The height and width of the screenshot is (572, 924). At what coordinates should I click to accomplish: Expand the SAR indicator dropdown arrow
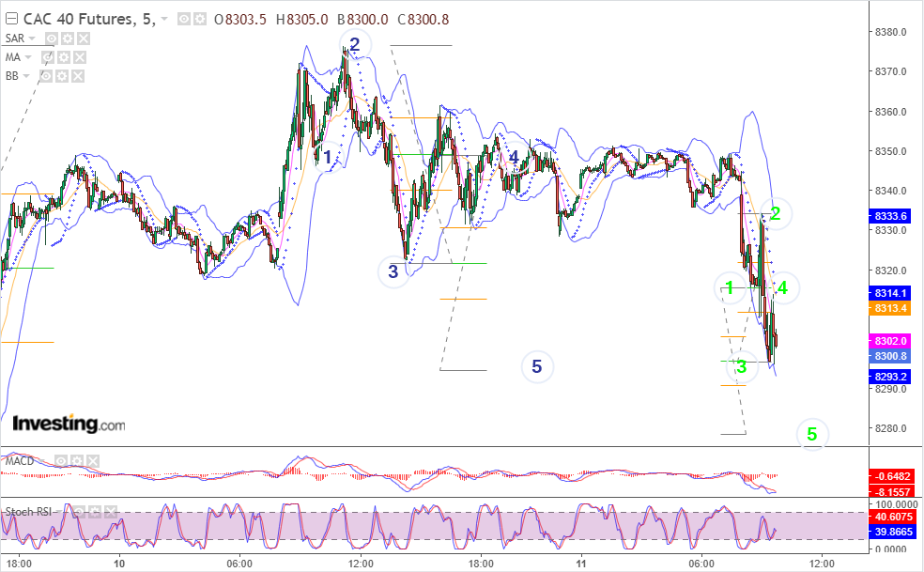click(32, 39)
